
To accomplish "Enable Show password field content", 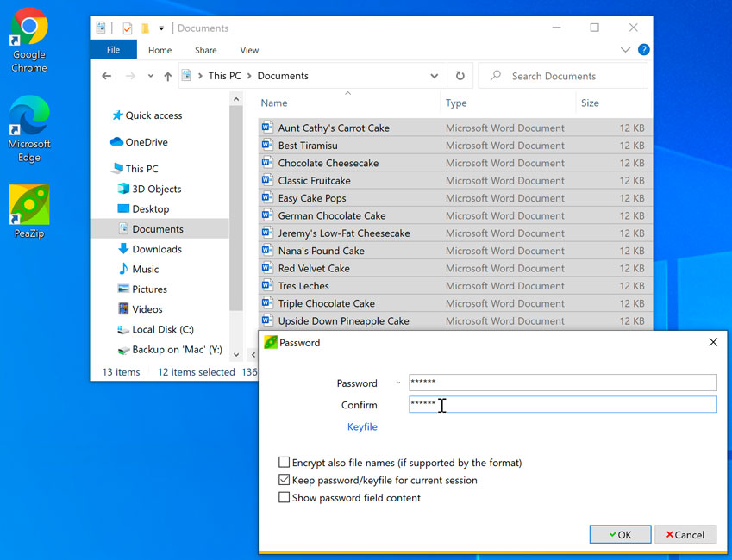I will (284, 497).
